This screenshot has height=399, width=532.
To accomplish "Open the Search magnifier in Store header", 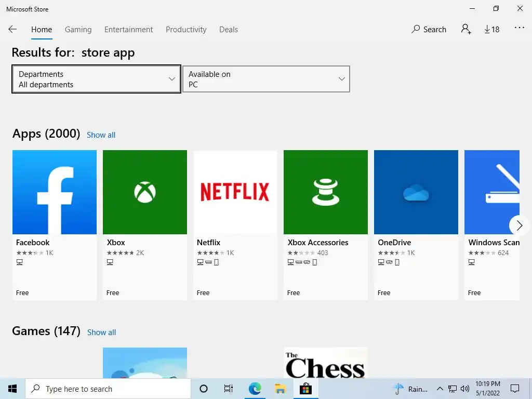I will coord(429,29).
